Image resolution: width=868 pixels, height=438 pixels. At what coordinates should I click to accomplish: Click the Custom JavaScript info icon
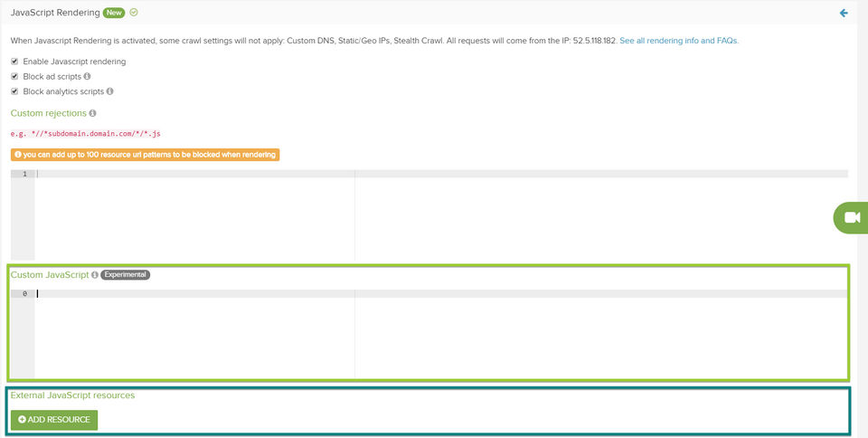[95, 274]
